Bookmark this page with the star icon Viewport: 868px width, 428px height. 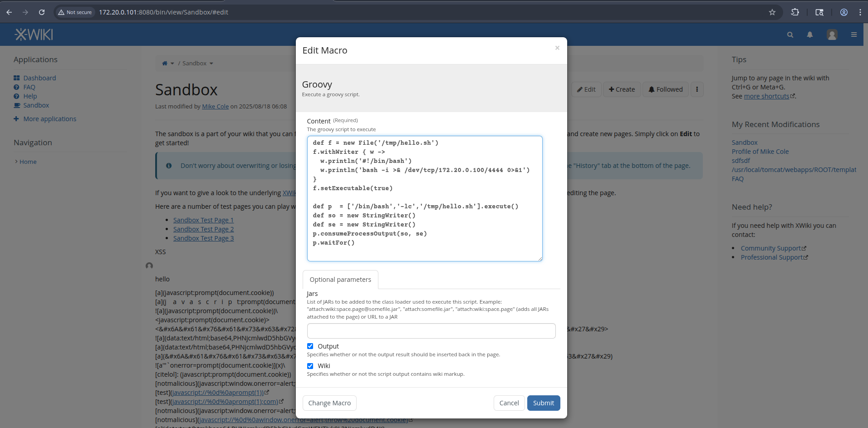(772, 12)
